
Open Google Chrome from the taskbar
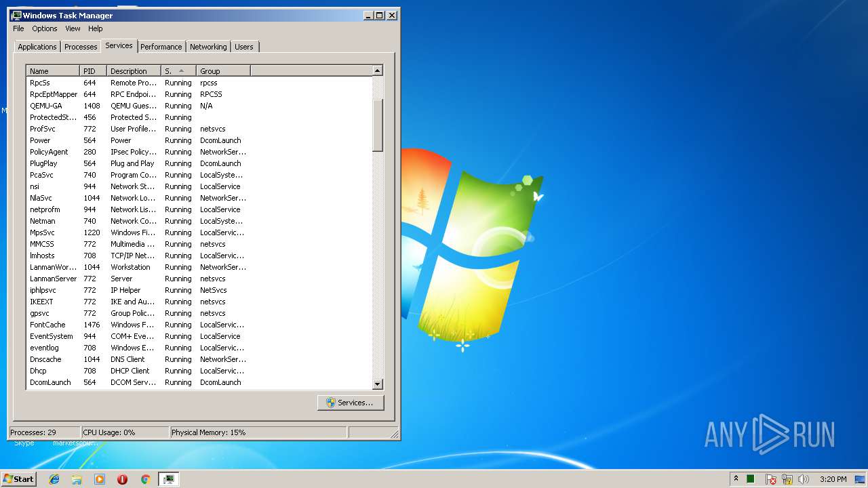pyautogui.click(x=145, y=479)
